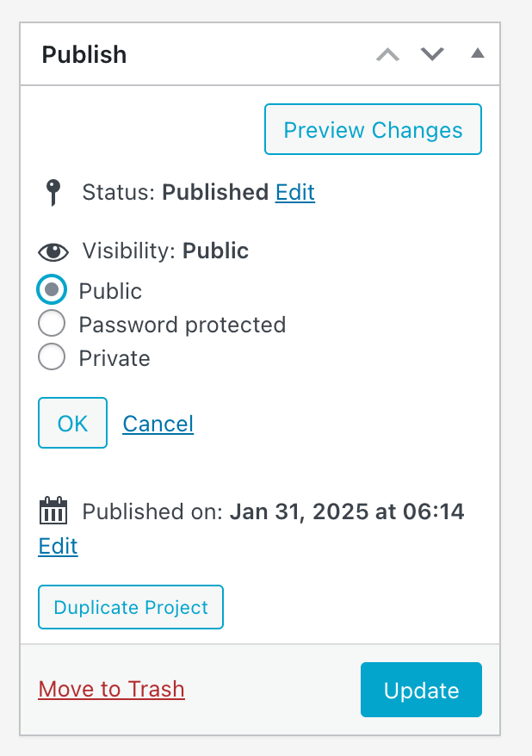Click the eye icon beside Visibility

pos(53,251)
